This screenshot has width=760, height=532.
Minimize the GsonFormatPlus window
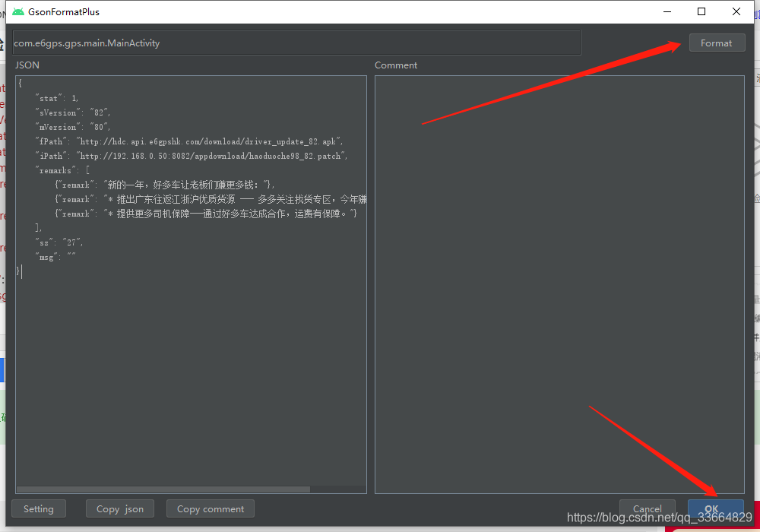pos(668,11)
